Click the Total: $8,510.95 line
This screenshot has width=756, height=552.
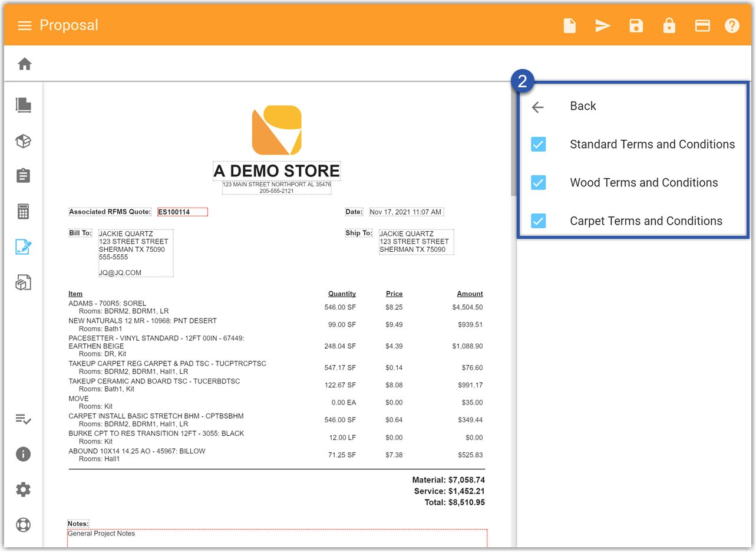pyautogui.click(x=454, y=502)
